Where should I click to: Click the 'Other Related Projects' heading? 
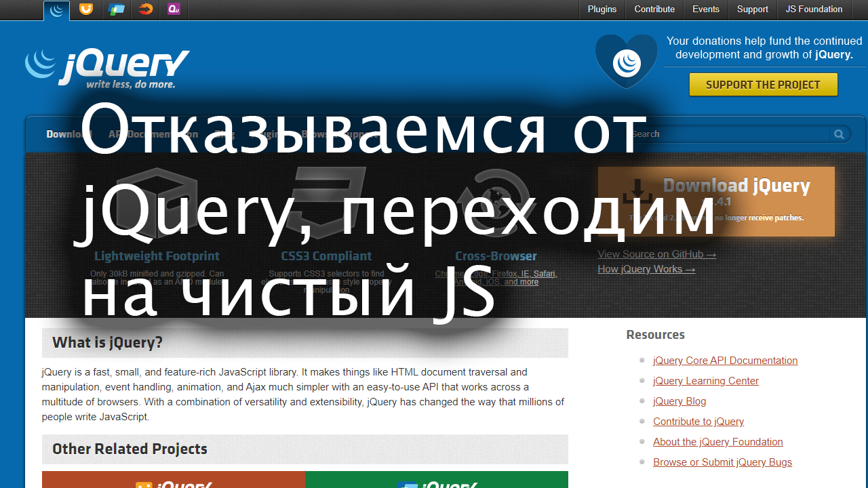pos(130,449)
